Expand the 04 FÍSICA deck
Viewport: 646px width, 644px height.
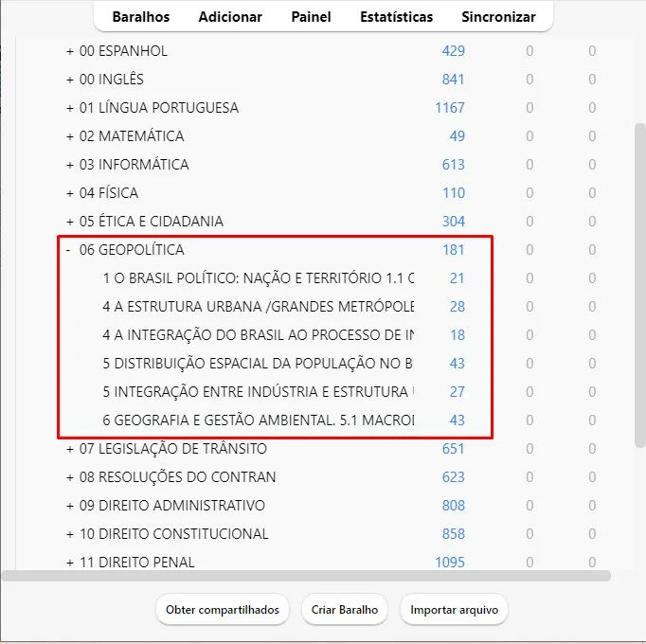[70, 193]
